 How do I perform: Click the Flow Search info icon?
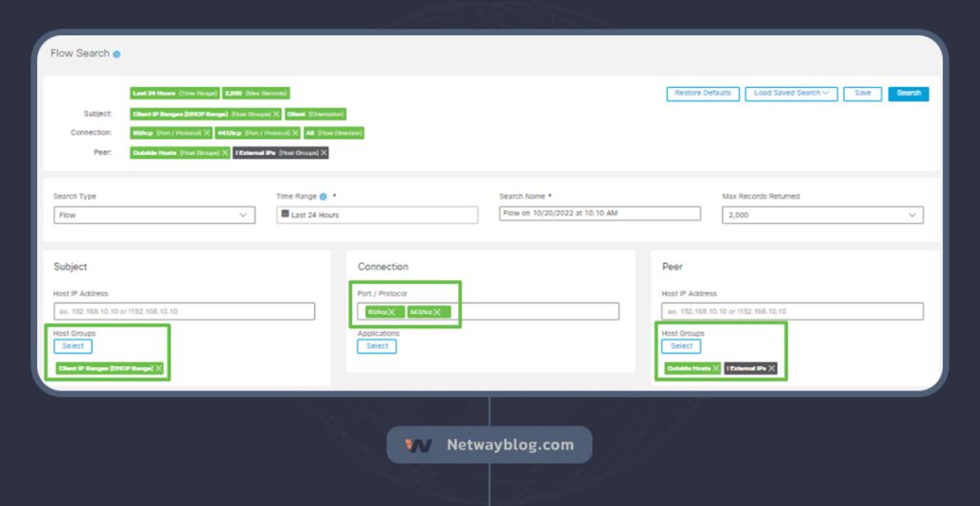click(x=117, y=55)
